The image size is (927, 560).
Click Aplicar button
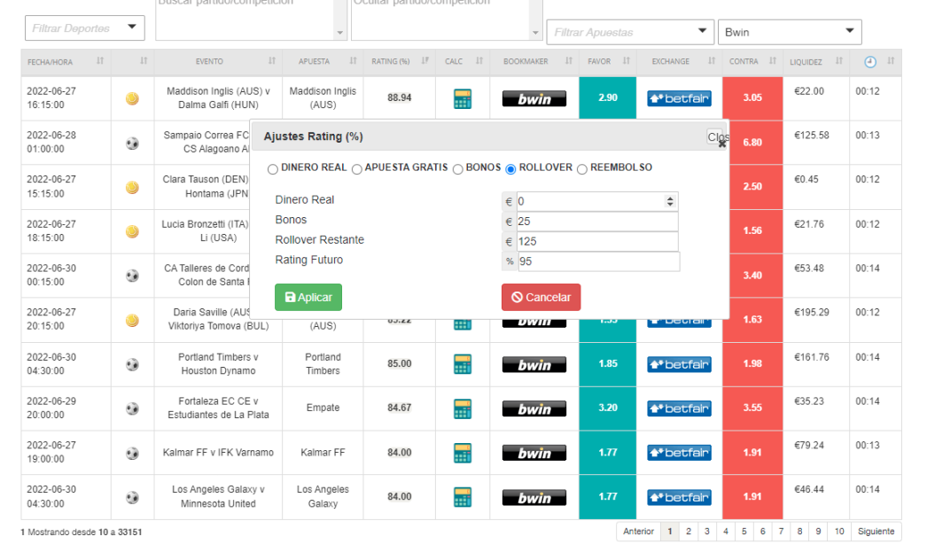pos(308,297)
